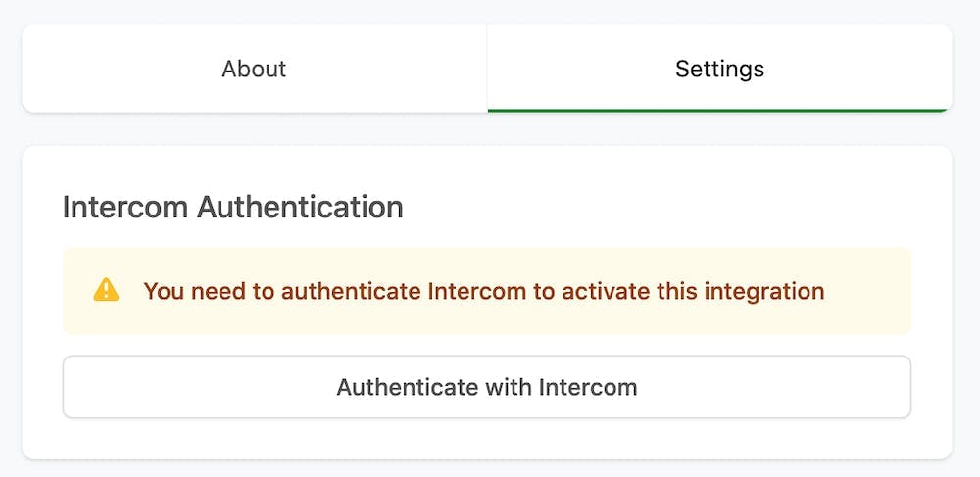Click the yellow warning triangle icon
The width and height of the screenshot is (980, 477).
(x=106, y=290)
